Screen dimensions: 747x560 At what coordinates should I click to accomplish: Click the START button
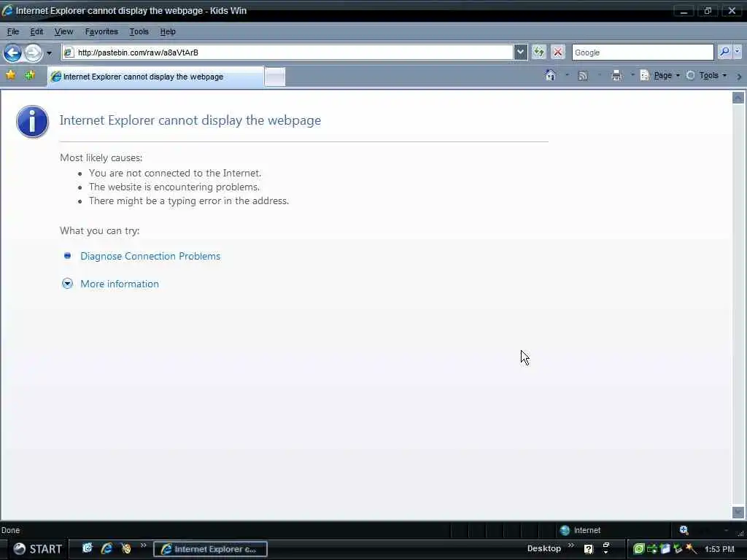37,549
